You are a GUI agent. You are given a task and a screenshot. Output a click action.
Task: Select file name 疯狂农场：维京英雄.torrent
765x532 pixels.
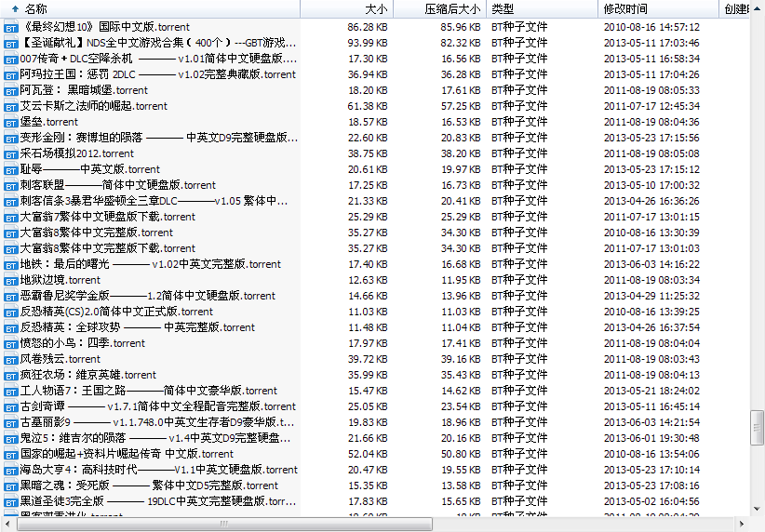point(87,375)
